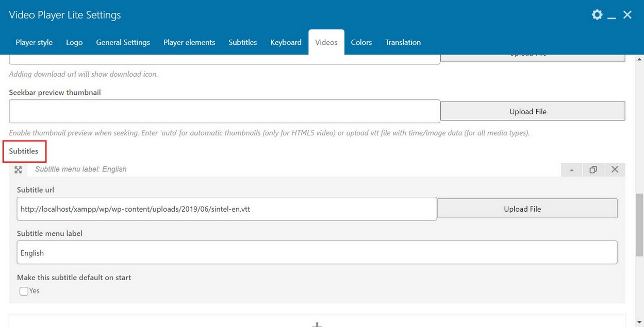The height and width of the screenshot is (327, 644).
Task: Switch to the Player style tab
Action: 34,42
